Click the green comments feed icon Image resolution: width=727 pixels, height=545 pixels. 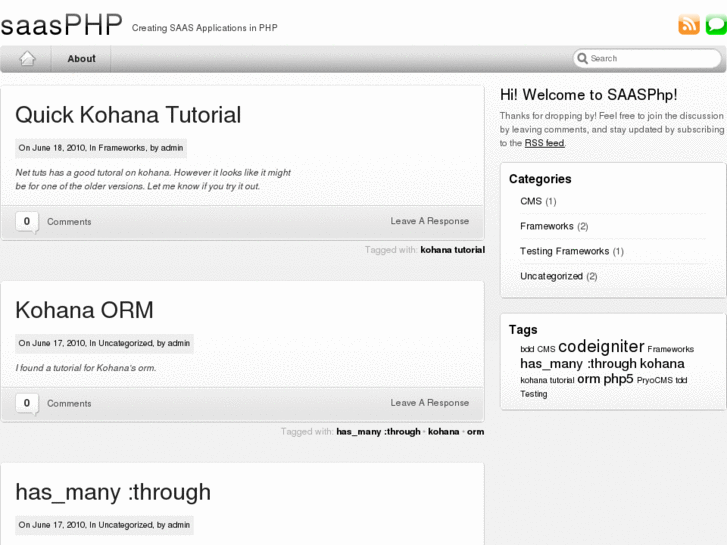click(x=716, y=25)
